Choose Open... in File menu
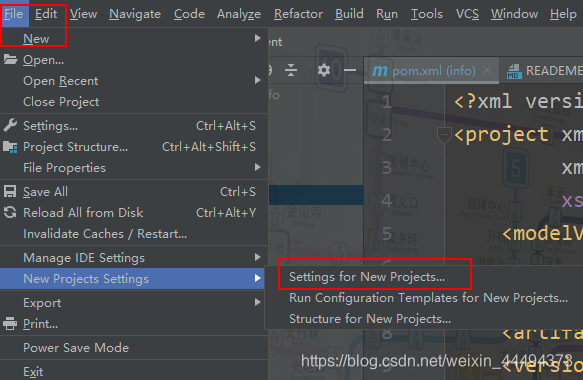This screenshot has height=380, width=583. pos(134,59)
